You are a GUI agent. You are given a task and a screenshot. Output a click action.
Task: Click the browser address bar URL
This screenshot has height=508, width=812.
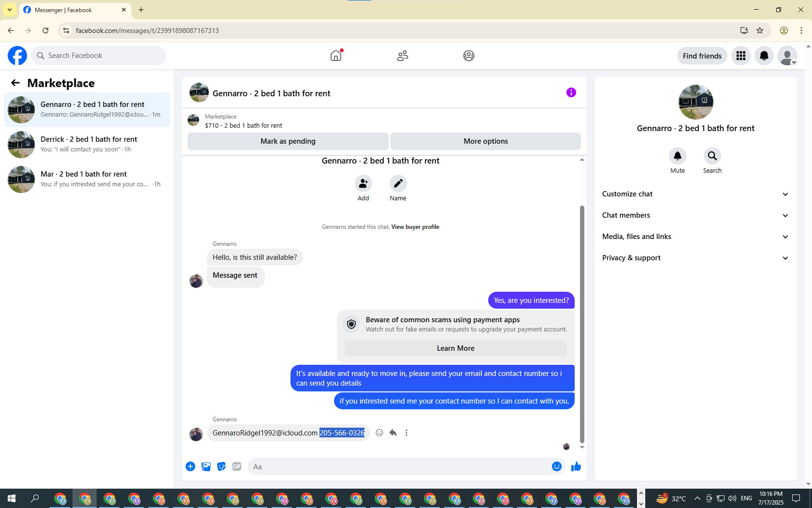[x=147, y=30]
